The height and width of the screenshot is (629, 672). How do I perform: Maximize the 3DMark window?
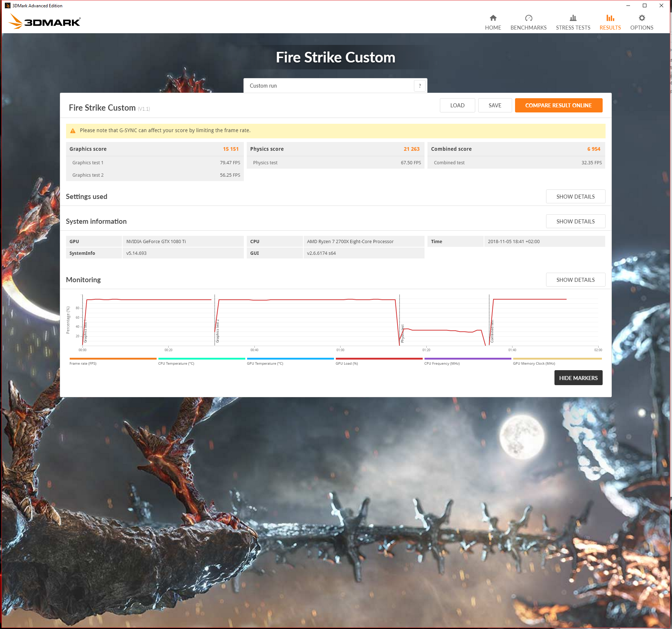[645, 5]
